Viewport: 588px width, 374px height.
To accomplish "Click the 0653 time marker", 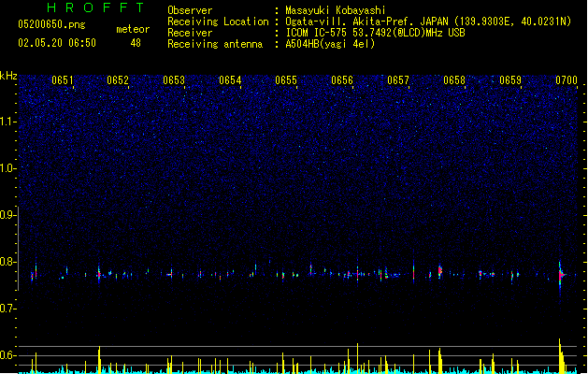I will pyautogui.click(x=174, y=80).
